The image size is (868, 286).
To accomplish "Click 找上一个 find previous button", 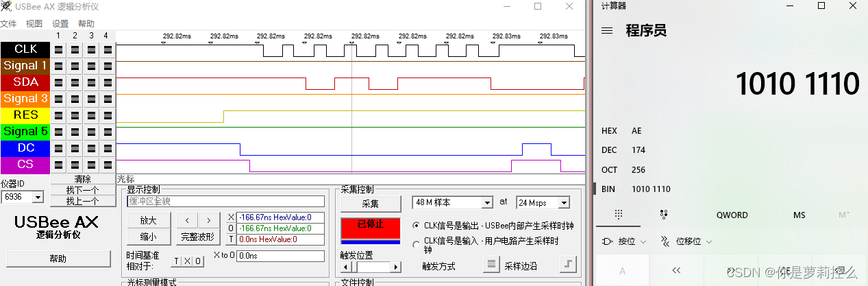I will 82,201.
